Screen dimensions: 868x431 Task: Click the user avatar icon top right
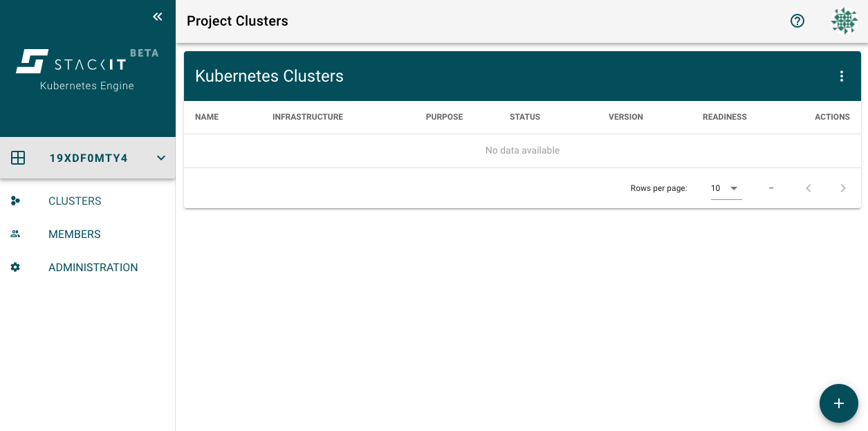(844, 21)
